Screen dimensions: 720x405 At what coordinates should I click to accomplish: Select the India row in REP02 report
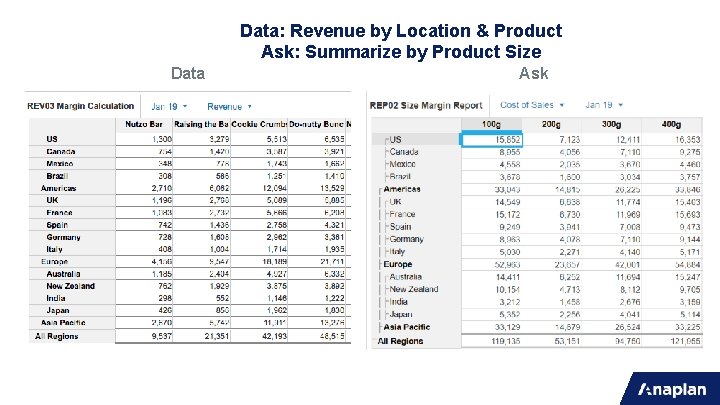(399, 302)
